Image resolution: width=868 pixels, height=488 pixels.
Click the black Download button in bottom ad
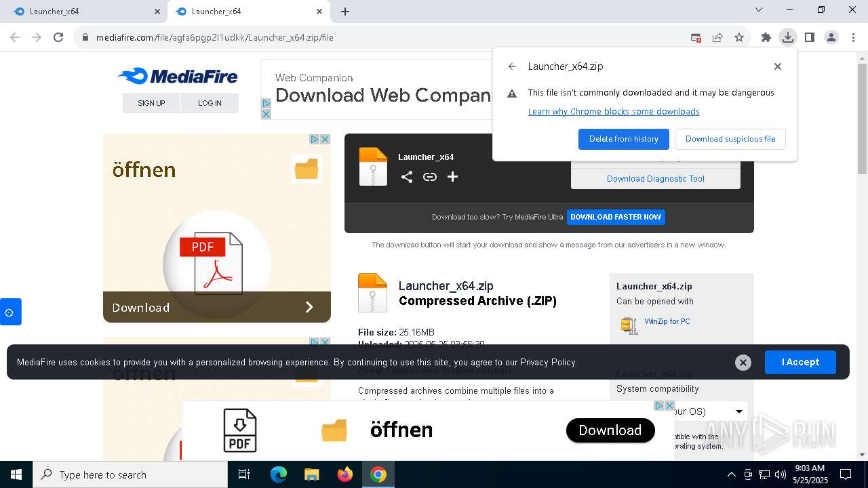point(610,430)
